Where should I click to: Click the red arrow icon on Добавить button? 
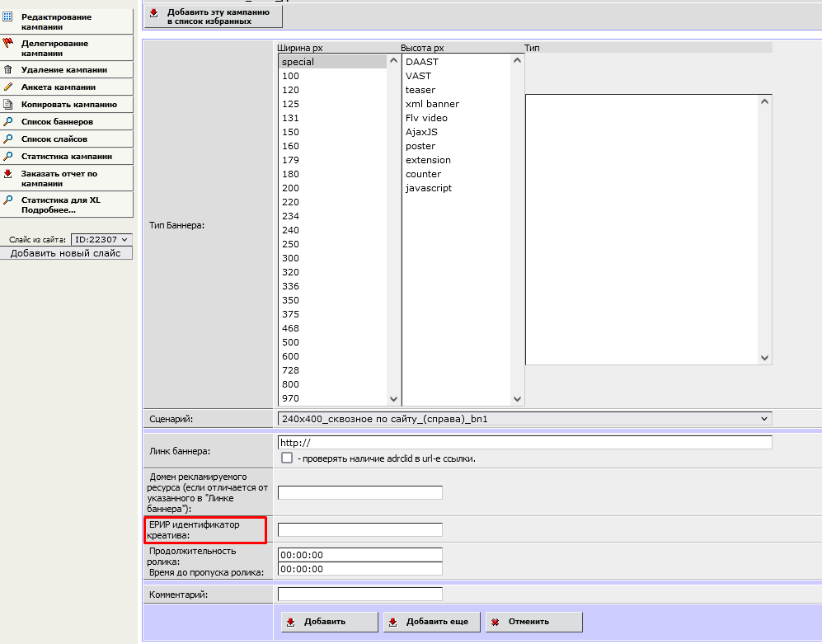pos(290,622)
